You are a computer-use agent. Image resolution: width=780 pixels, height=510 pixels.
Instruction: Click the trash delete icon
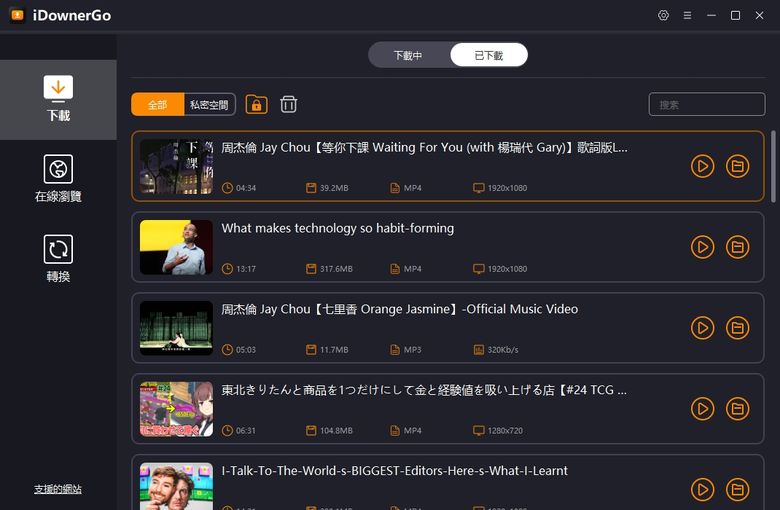[x=289, y=104]
